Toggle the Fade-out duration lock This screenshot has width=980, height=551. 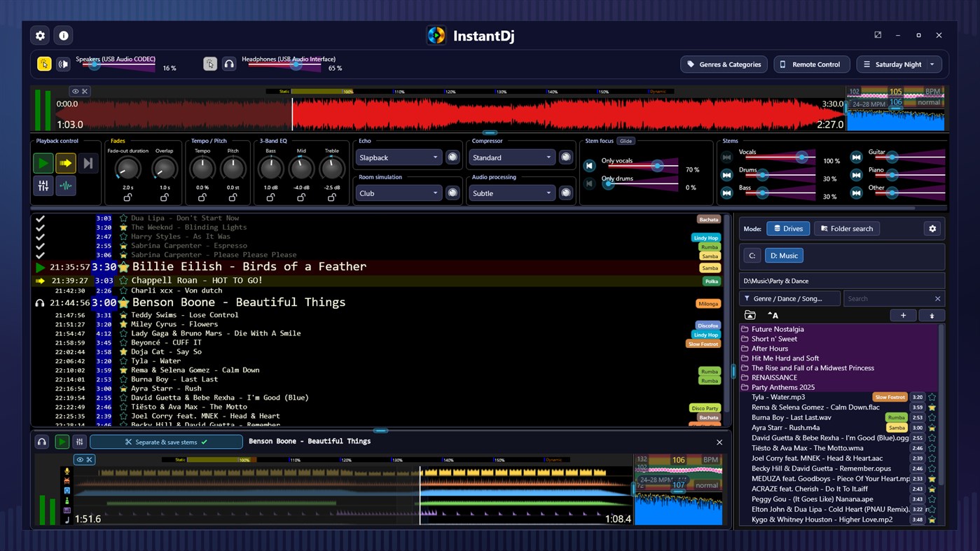click(x=127, y=198)
